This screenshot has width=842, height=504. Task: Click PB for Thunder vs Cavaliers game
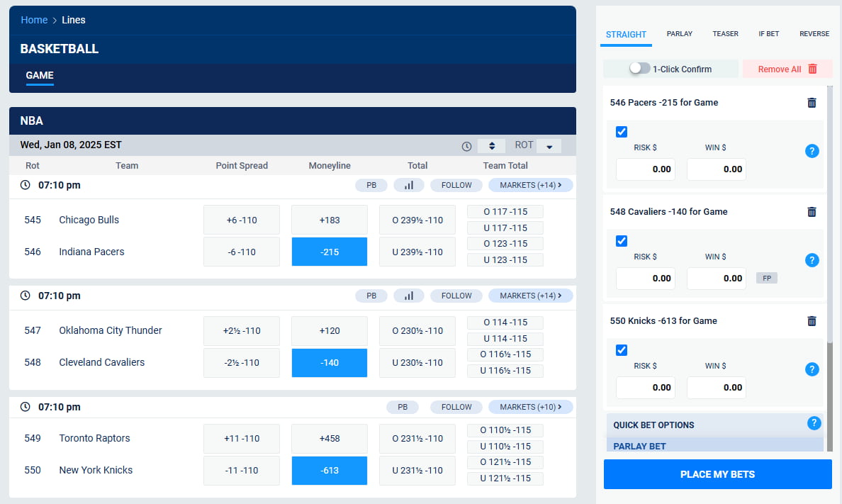click(371, 296)
